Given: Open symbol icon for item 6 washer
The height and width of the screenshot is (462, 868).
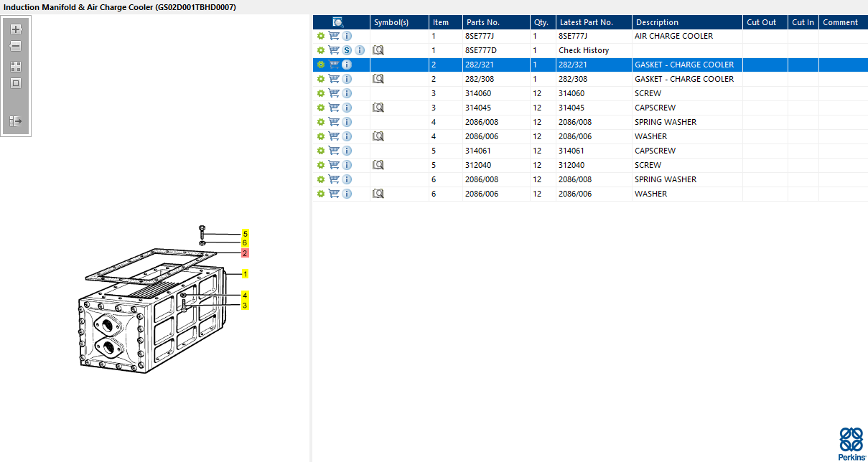Looking at the screenshot, I should click(378, 194).
